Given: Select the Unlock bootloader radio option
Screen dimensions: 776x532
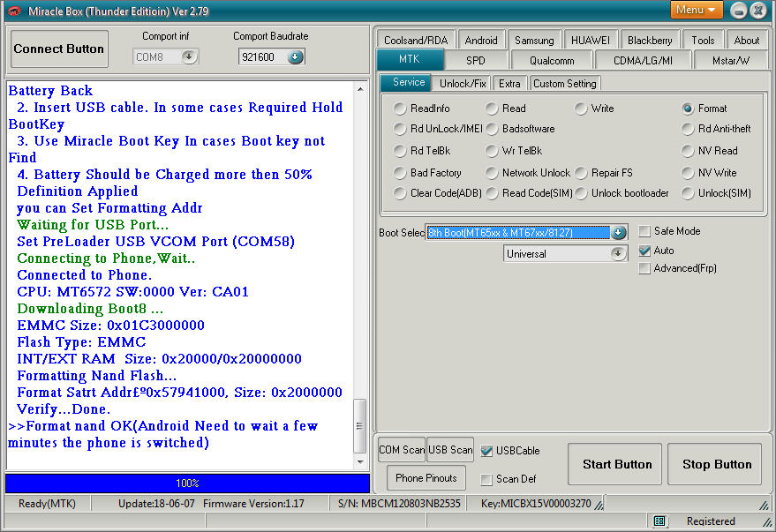Looking at the screenshot, I should click(x=581, y=193).
